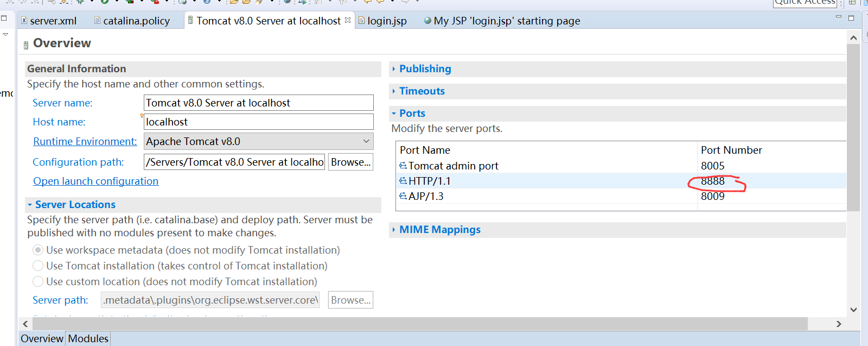Screen dimensions: 868x346
Task: Select the Overview tab at bottom
Action: click(x=42, y=338)
